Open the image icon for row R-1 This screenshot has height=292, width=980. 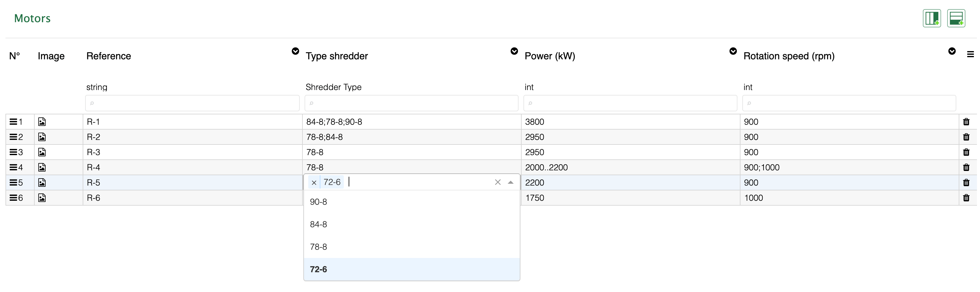[42, 121]
